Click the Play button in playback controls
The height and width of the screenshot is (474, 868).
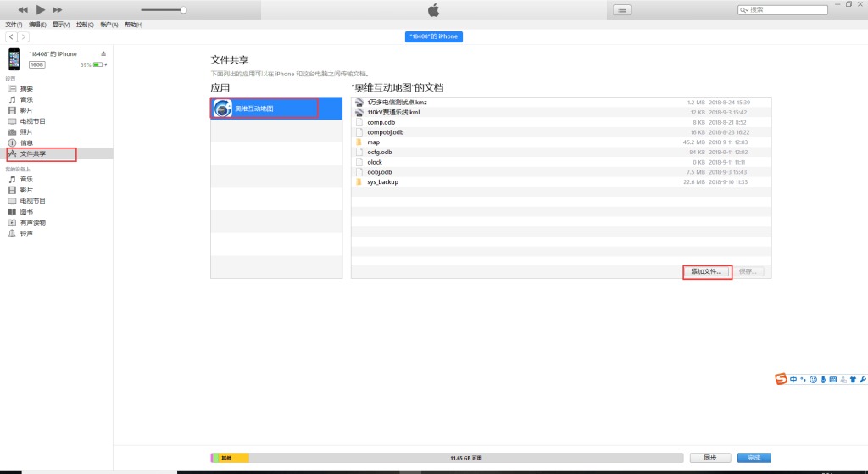click(x=40, y=9)
